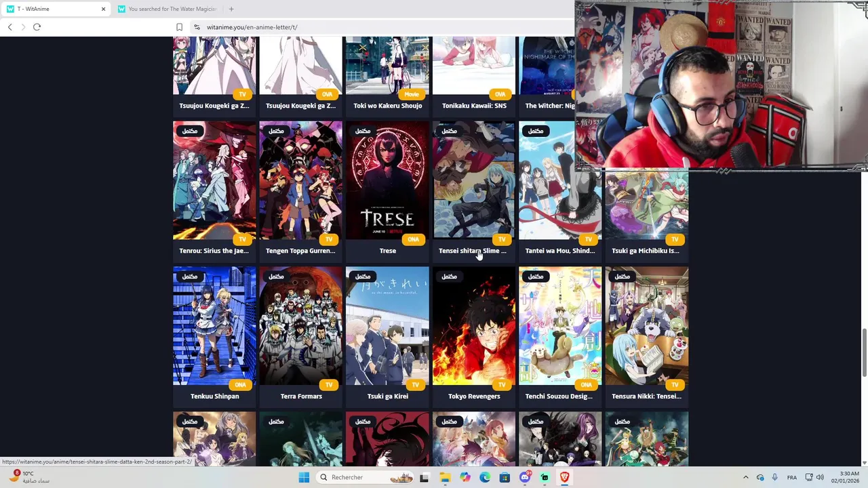The width and height of the screenshot is (868, 488).
Task: Click the Brave browser taskbar icon
Action: 564,477
